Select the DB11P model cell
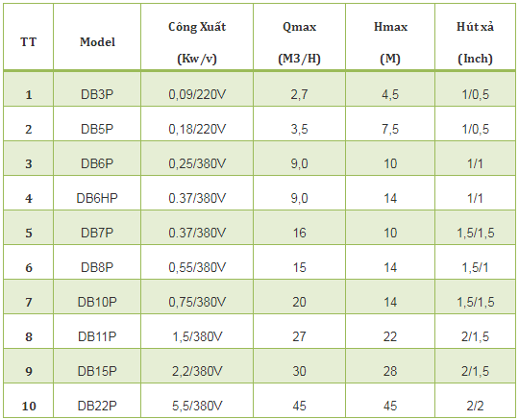This screenshot has height=420, width=519. coord(97,336)
